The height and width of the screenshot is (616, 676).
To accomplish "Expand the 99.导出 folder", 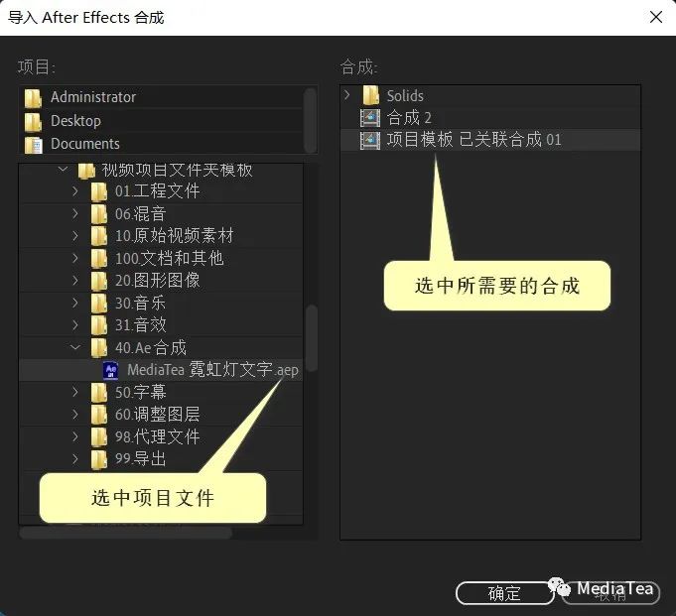I will tap(75, 458).
